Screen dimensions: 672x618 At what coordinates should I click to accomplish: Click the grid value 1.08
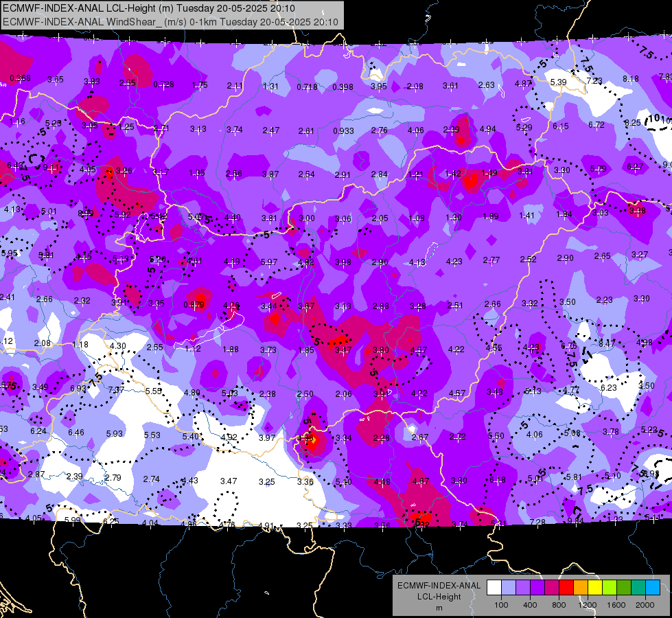tap(417, 218)
